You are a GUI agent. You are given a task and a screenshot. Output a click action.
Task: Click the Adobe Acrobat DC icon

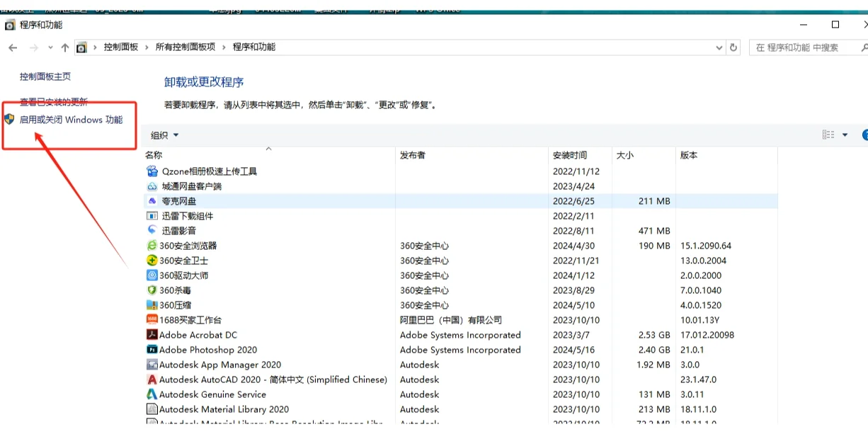152,335
